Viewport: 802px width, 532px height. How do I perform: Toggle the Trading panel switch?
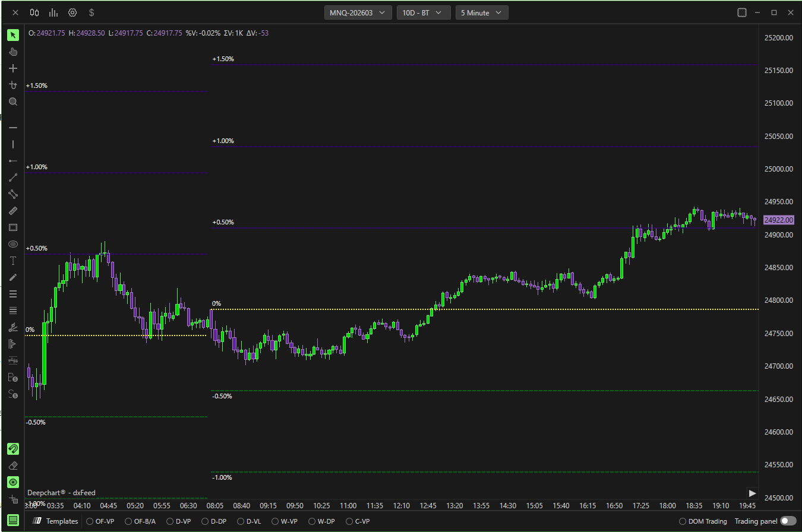tap(788, 521)
